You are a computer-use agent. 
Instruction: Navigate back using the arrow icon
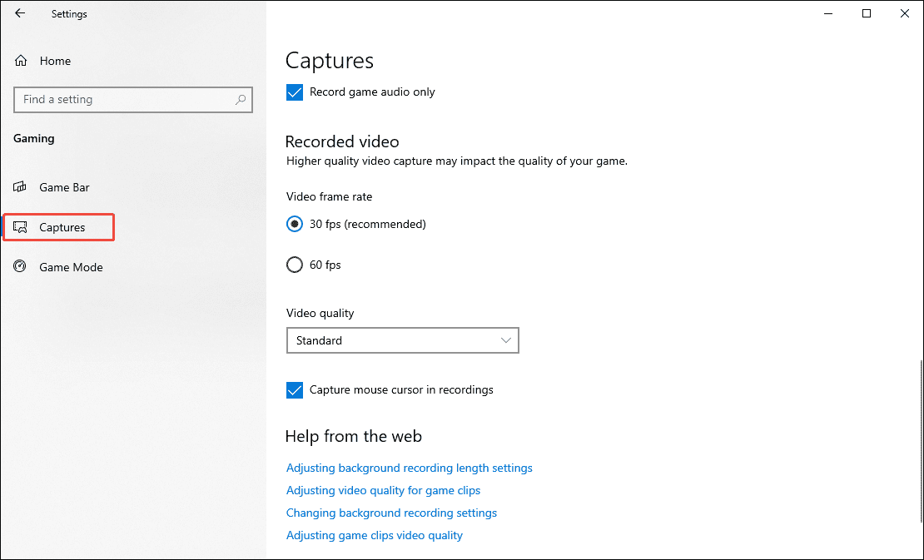click(20, 13)
